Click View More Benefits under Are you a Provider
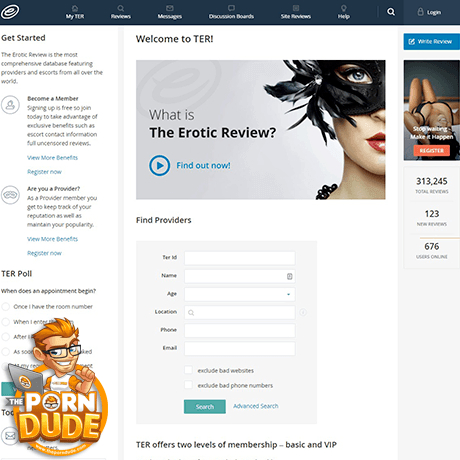 pos(52,239)
